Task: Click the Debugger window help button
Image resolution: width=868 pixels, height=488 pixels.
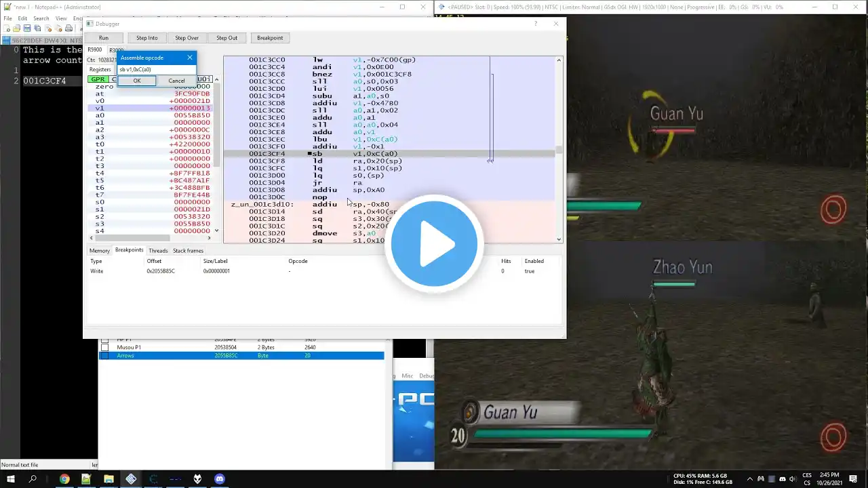Action: 536,24
